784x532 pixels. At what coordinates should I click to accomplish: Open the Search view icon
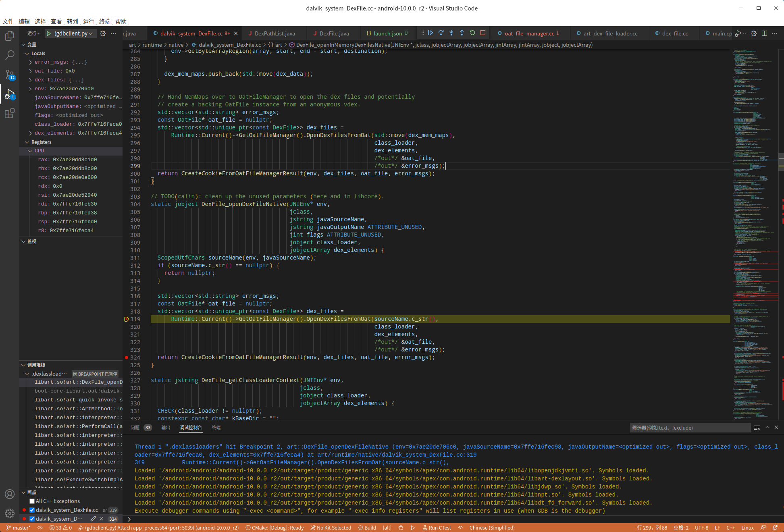click(x=10, y=55)
